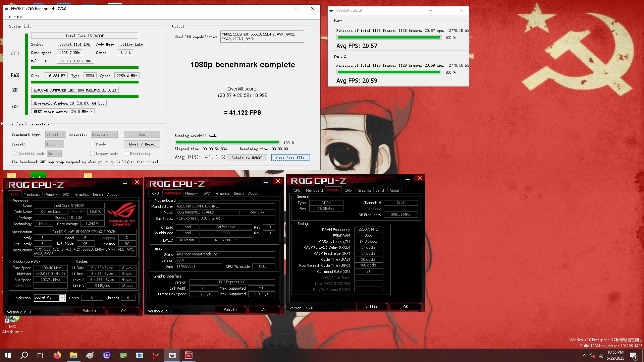Open the File menu in HWBOT
The image size is (644, 362).
(x=7, y=16)
